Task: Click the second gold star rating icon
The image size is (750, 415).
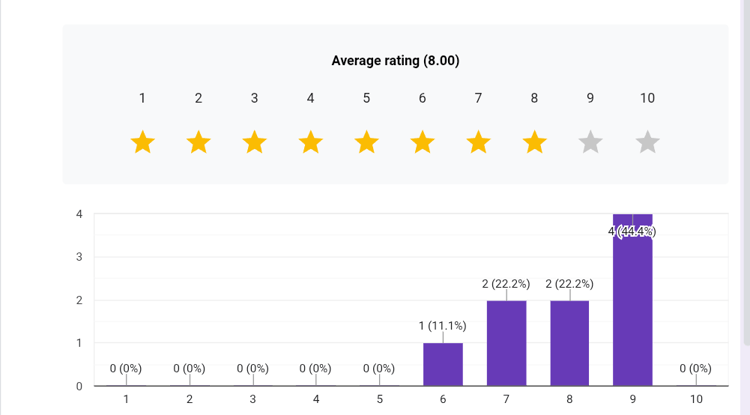Action: [x=199, y=143]
